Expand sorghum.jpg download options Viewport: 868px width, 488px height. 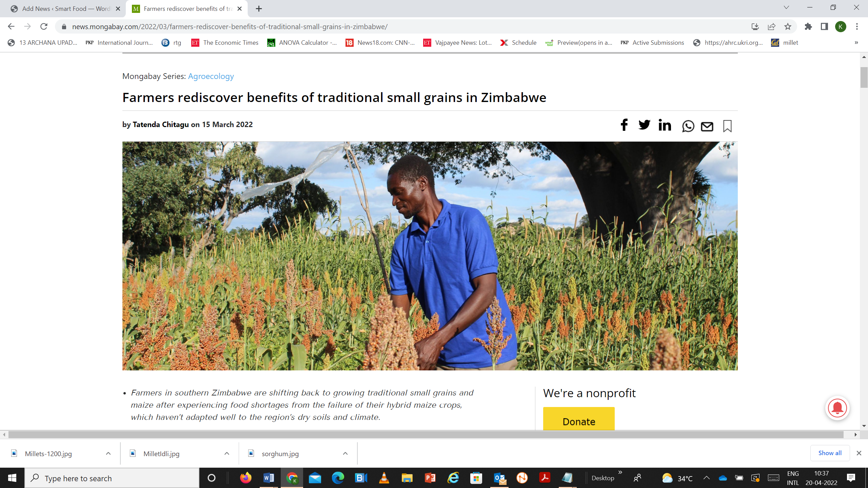click(345, 453)
